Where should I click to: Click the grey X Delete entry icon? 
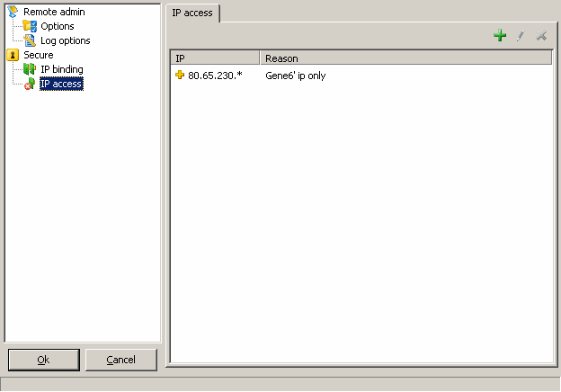pos(541,35)
